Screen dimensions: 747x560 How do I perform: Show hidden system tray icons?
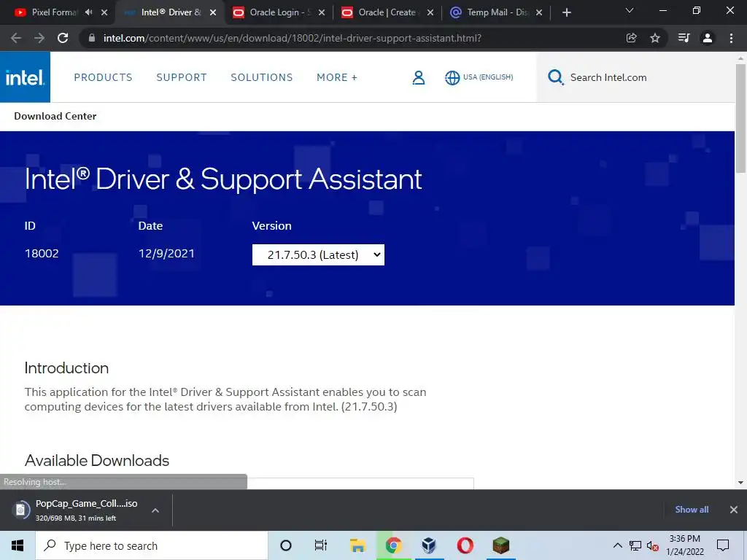(x=617, y=545)
